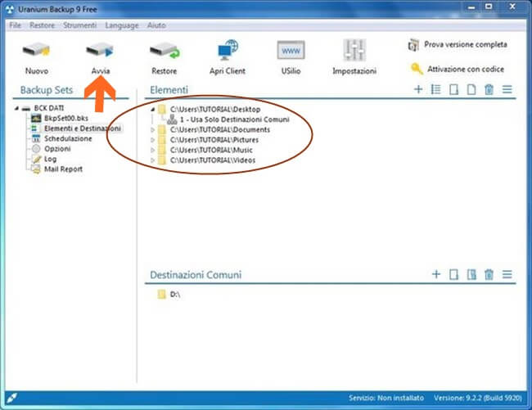
Task: Select C:\Users\TUTORIAL\Music item
Action: (211, 151)
